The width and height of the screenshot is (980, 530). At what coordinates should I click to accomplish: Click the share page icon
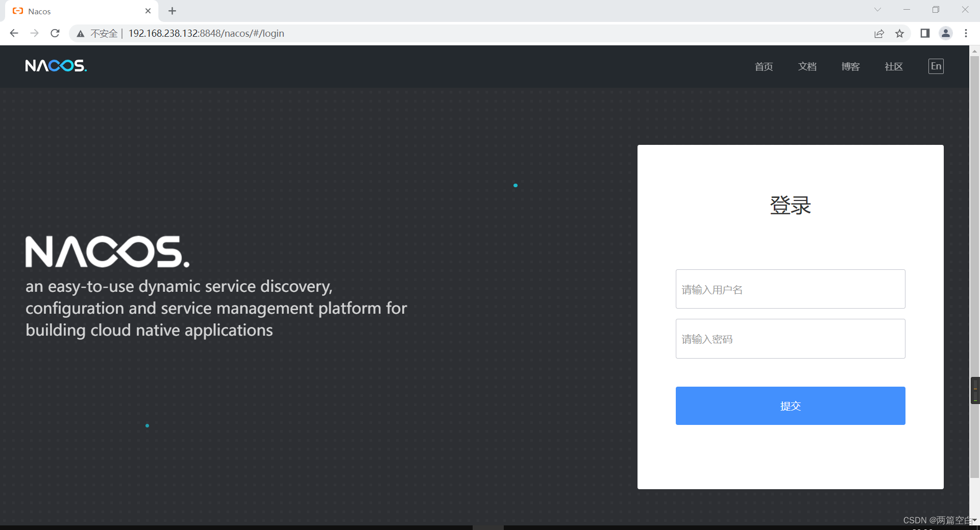(879, 34)
